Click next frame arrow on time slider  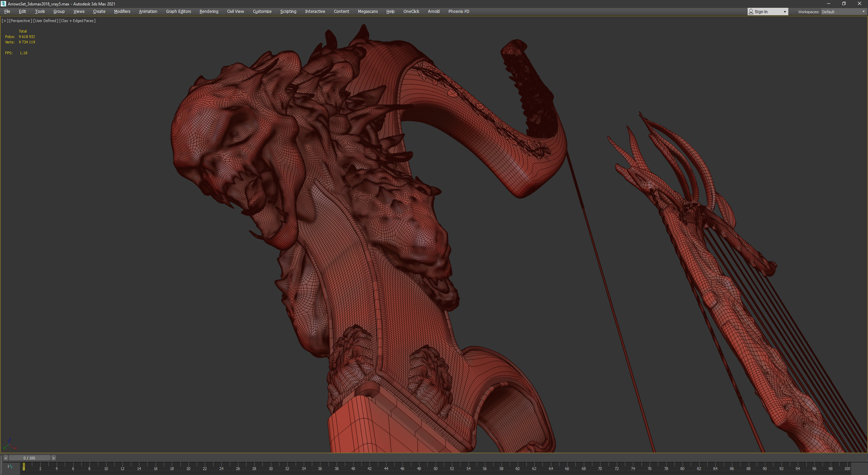click(53, 458)
